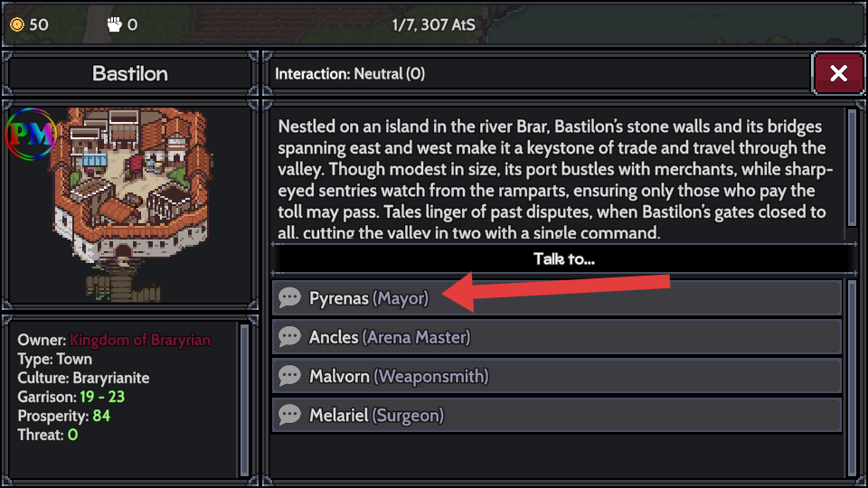
Task: Click the fist influence icon
Action: pyautogui.click(x=114, y=24)
